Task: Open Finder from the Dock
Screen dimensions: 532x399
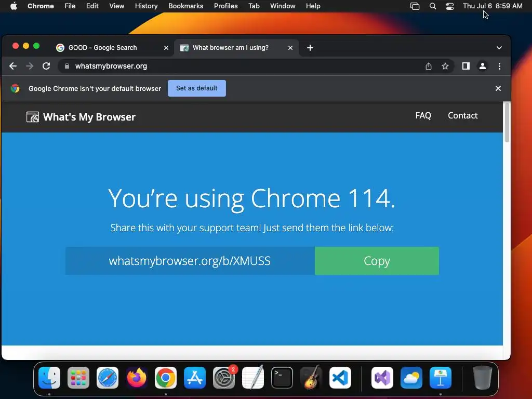Action: (x=49, y=378)
